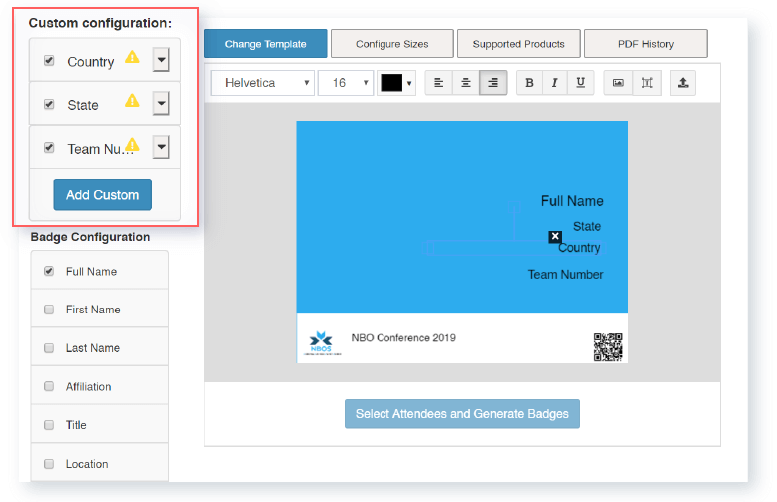Uncheck the Full Name checkbox

[49, 271]
